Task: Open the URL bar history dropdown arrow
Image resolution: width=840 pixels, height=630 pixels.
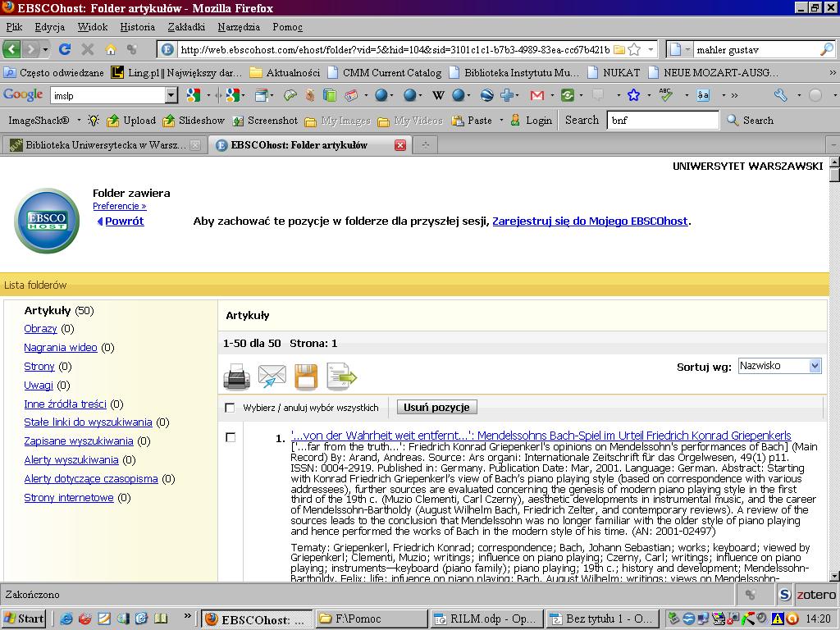Action: [x=651, y=50]
